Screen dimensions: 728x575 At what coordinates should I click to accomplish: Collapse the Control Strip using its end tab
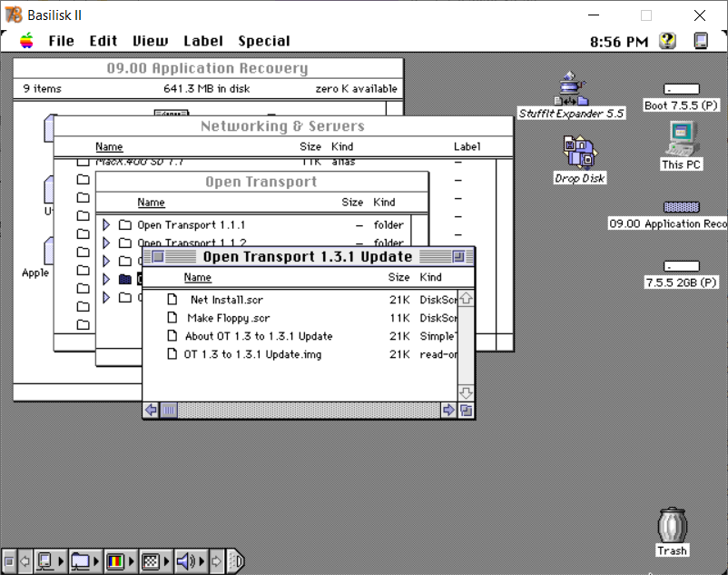coord(236,561)
